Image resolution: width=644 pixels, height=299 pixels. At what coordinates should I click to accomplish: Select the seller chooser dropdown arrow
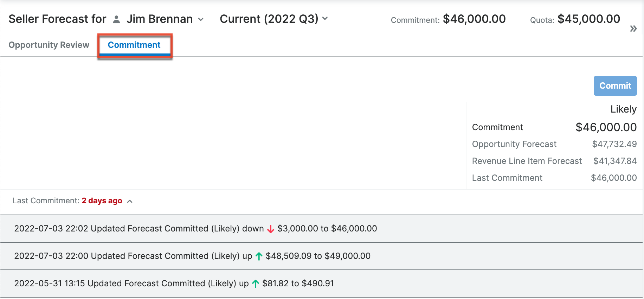tap(201, 20)
